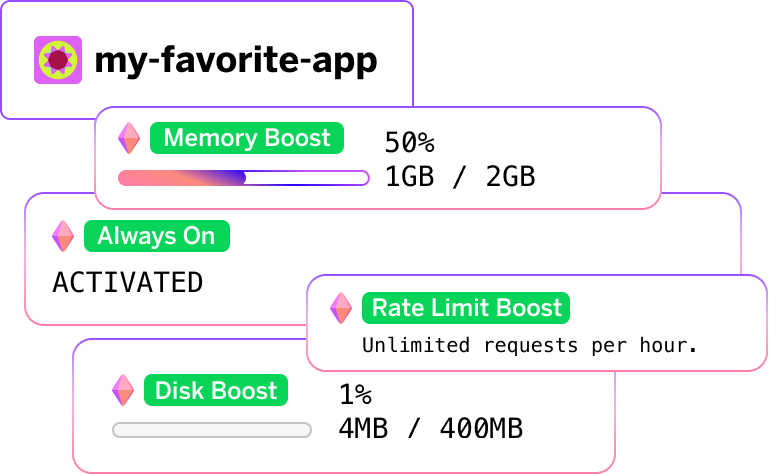
Task: Click the ACTIVATED status text
Action: point(127,282)
